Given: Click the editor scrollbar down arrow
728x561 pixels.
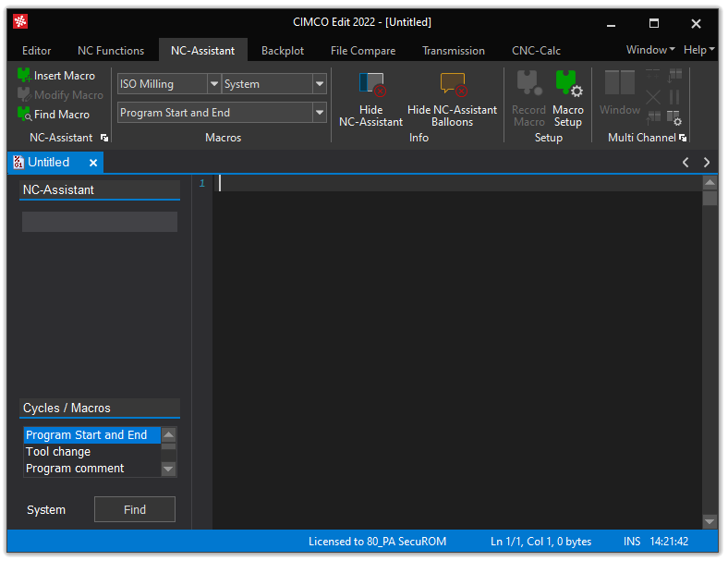Looking at the screenshot, I should pos(710,522).
